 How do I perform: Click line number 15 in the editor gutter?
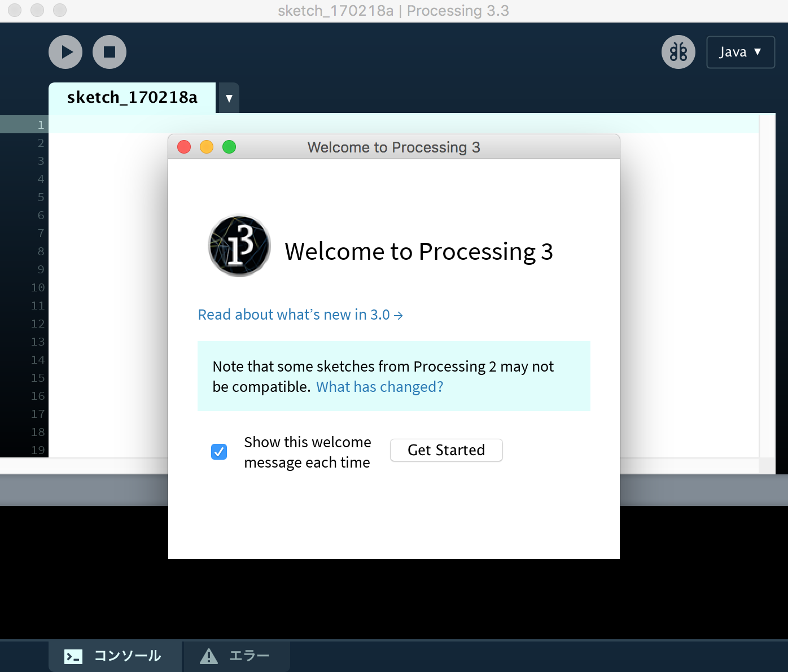tap(38, 378)
